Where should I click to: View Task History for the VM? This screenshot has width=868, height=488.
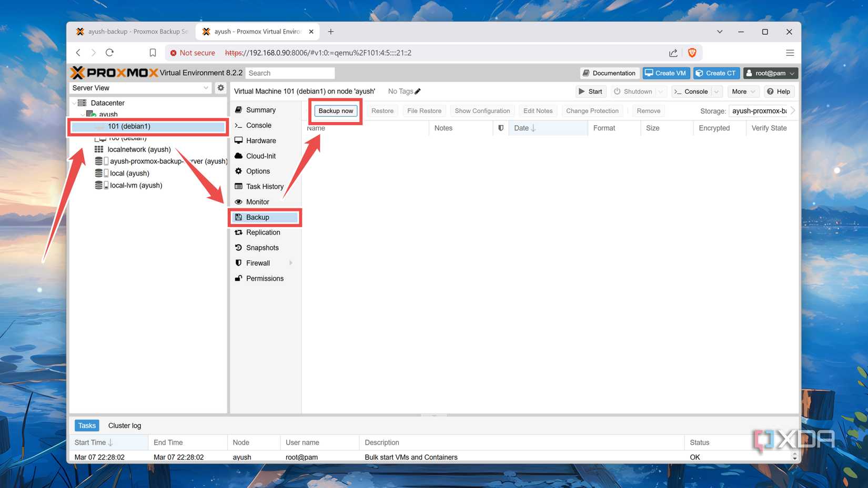coord(265,186)
